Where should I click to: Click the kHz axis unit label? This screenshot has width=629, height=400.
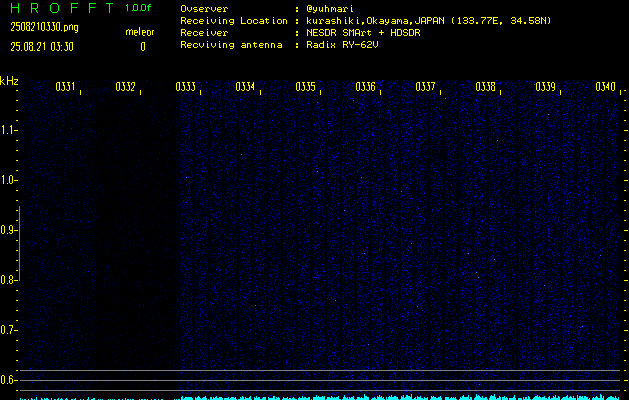point(9,81)
